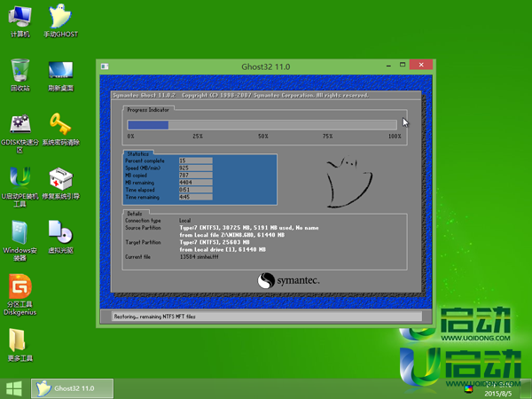The height and width of the screenshot is (399, 532).
Task: Click the 50% progress marker label
Action: 263,136
